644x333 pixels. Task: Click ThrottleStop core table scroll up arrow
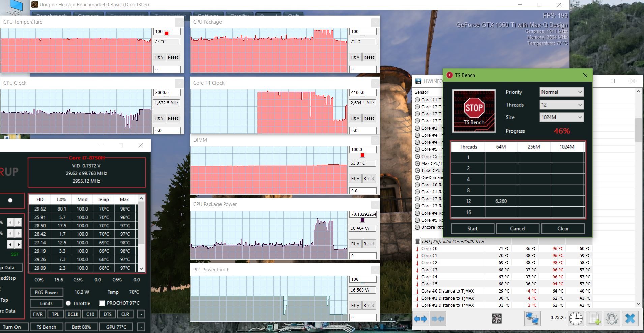(141, 198)
